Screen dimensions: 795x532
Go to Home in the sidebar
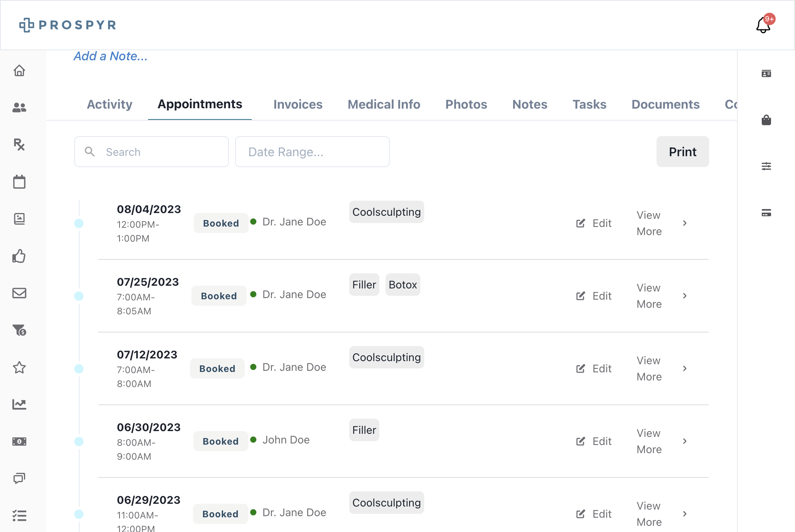(19, 70)
